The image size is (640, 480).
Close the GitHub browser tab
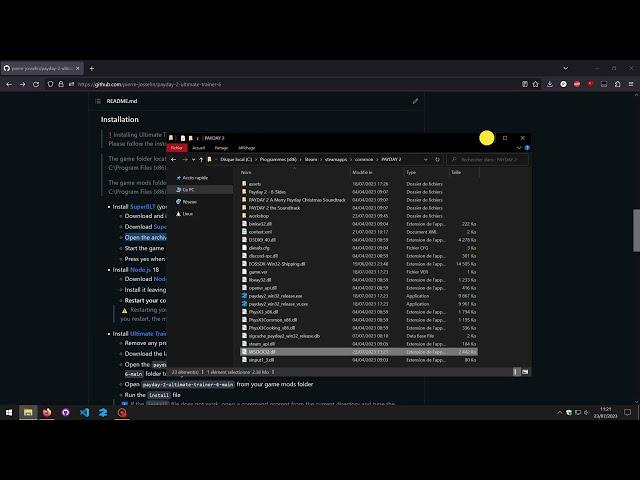78,69
